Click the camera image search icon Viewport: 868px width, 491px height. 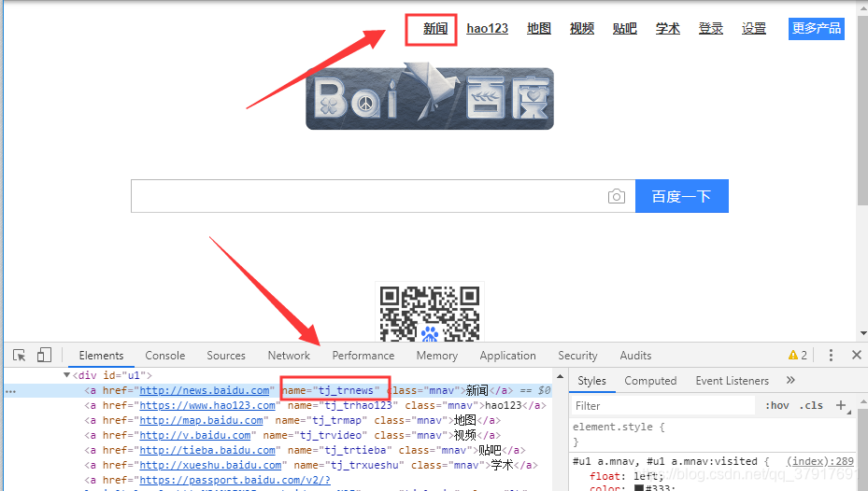(616, 196)
